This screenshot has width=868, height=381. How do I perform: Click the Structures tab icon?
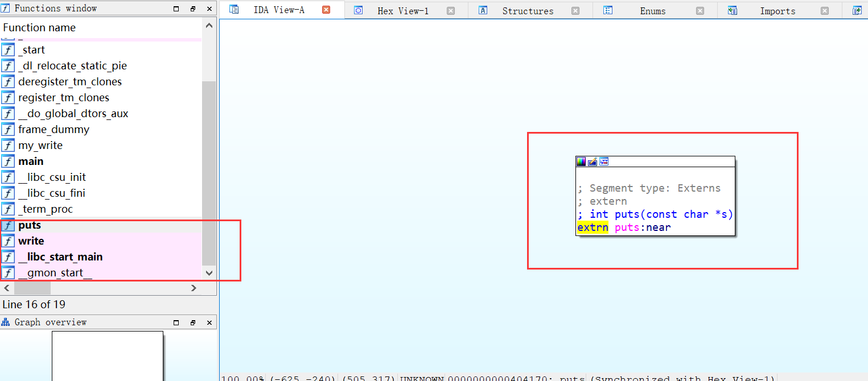coord(483,10)
